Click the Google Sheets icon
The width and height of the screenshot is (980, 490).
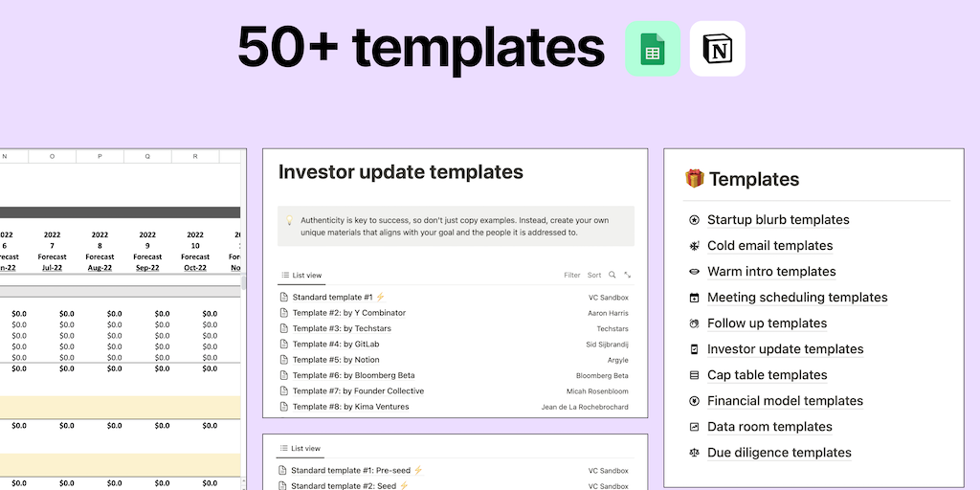(653, 49)
